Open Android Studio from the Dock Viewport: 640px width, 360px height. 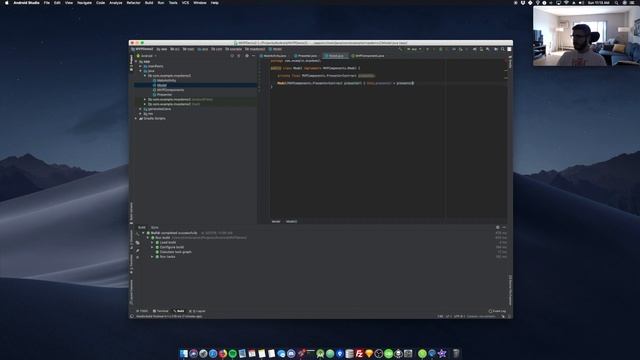click(x=320, y=353)
